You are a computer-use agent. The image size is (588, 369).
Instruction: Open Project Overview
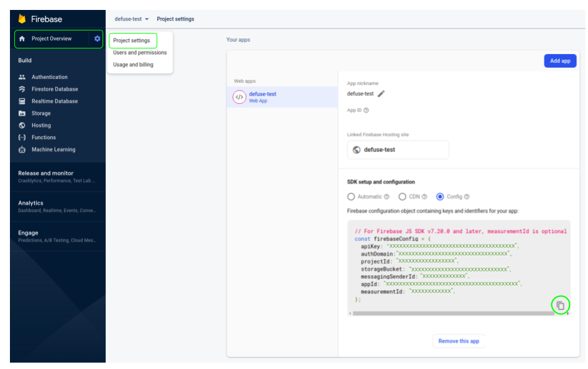[52, 39]
